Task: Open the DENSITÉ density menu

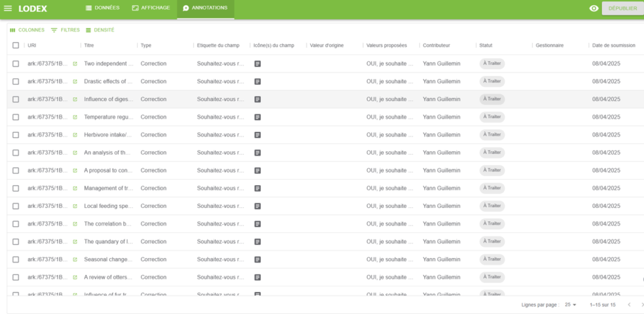Action: pos(100,30)
